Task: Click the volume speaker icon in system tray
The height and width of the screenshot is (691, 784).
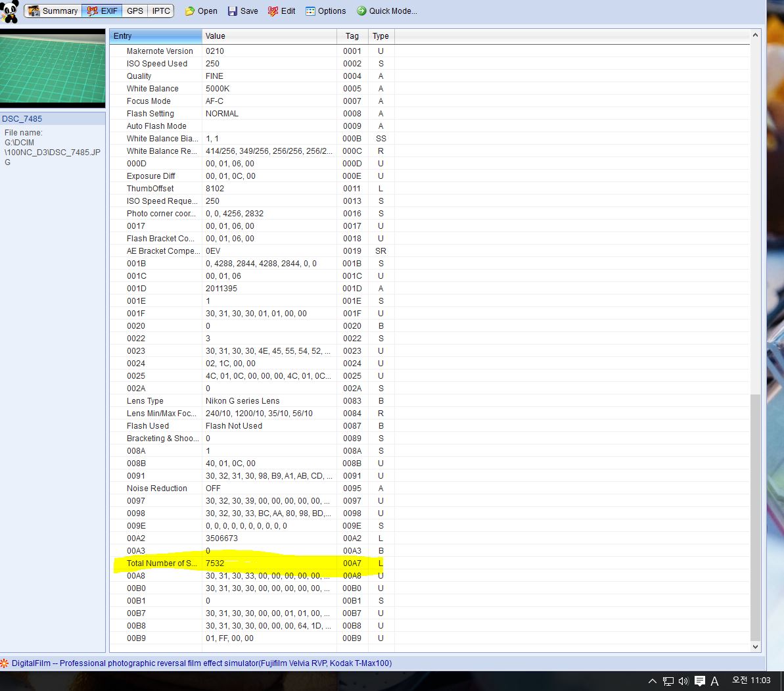Action: [x=683, y=681]
